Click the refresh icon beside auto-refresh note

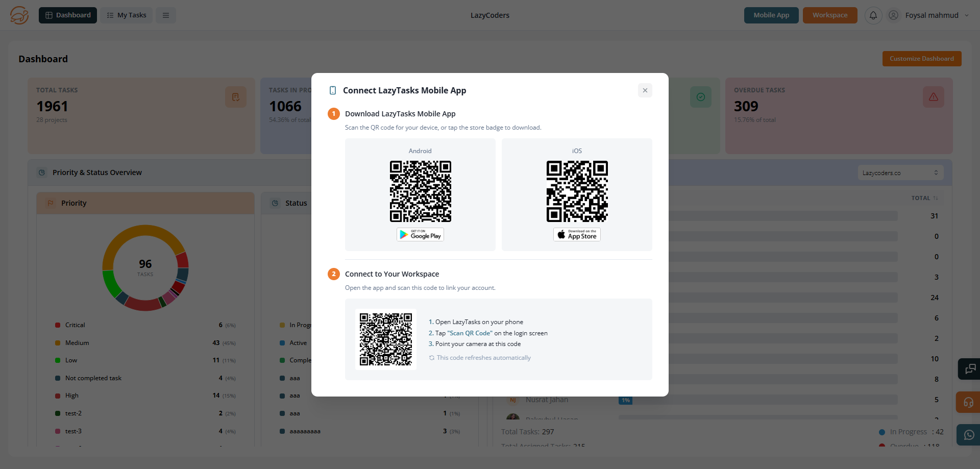(432, 358)
